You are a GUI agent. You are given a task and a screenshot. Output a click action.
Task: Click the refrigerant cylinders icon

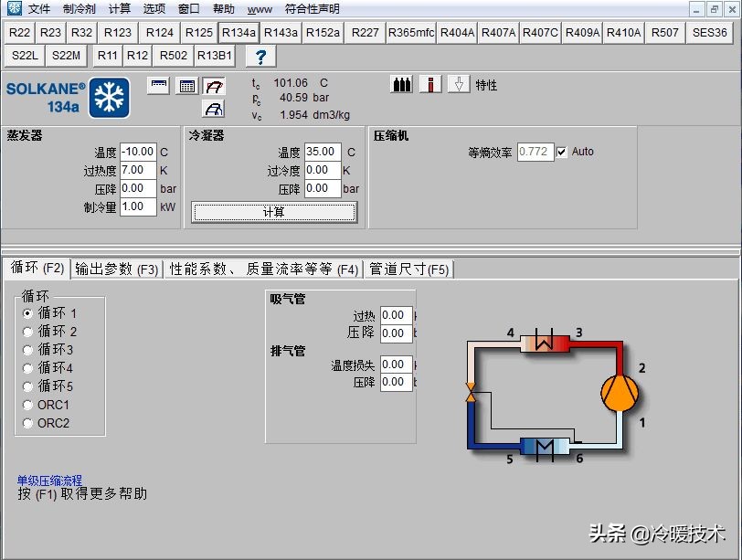402,84
